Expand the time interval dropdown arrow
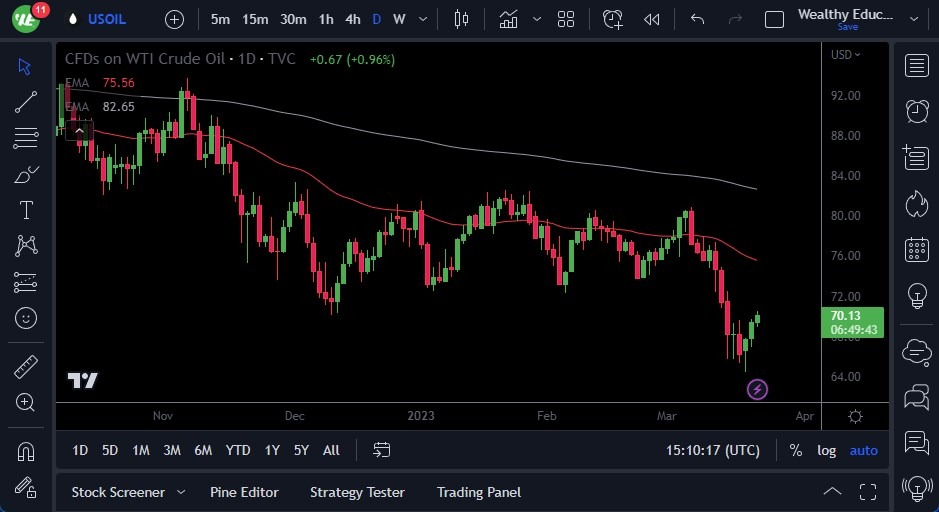 click(x=425, y=19)
